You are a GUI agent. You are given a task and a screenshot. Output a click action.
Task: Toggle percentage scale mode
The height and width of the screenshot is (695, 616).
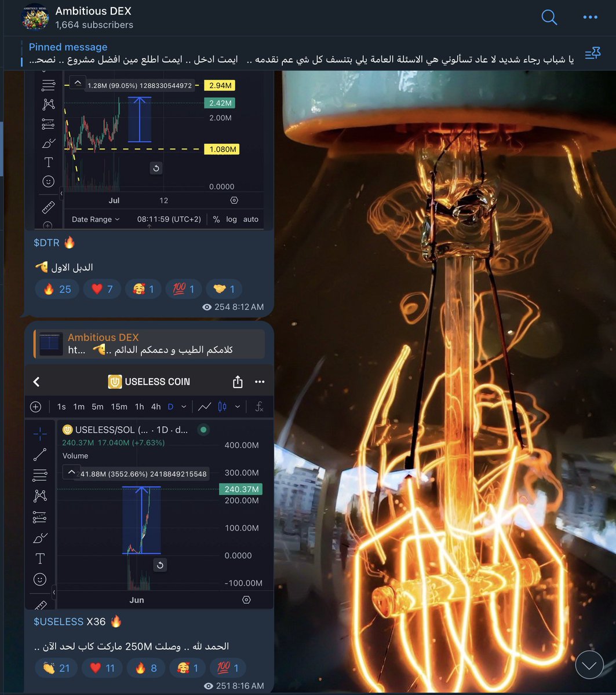pyautogui.click(x=217, y=219)
